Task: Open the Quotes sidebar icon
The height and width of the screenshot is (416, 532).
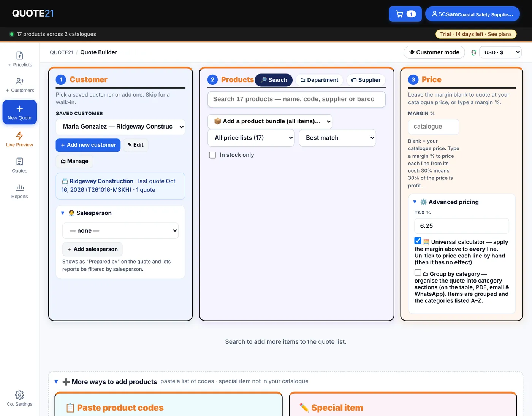Action: click(x=20, y=165)
